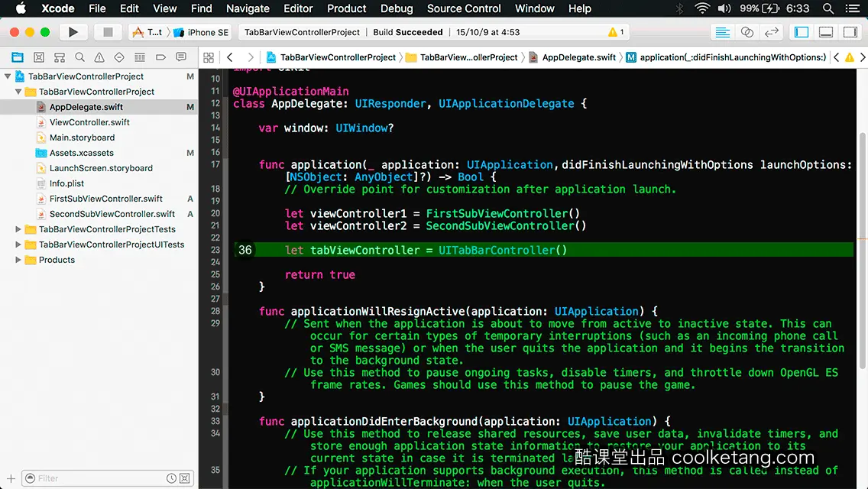This screenshot has height=489, width=868.
Task: Add a new file with plus button
Action: (11, 478)
